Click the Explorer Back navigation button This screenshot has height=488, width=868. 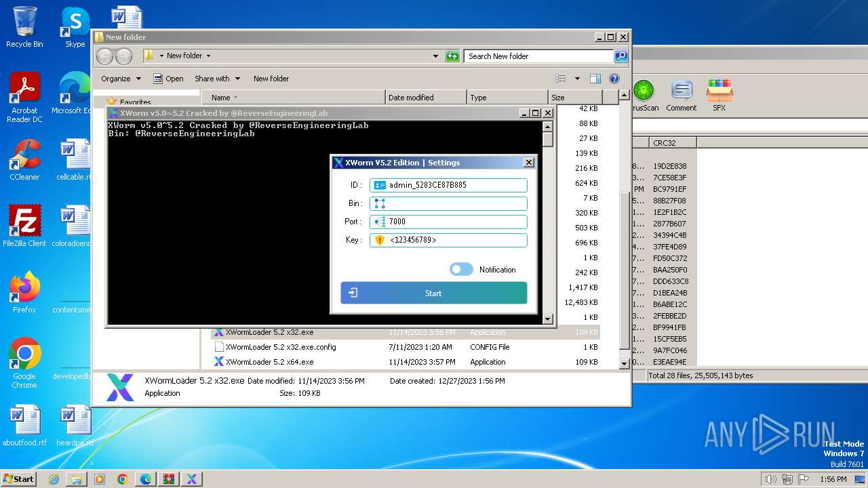tap(104, 56)
